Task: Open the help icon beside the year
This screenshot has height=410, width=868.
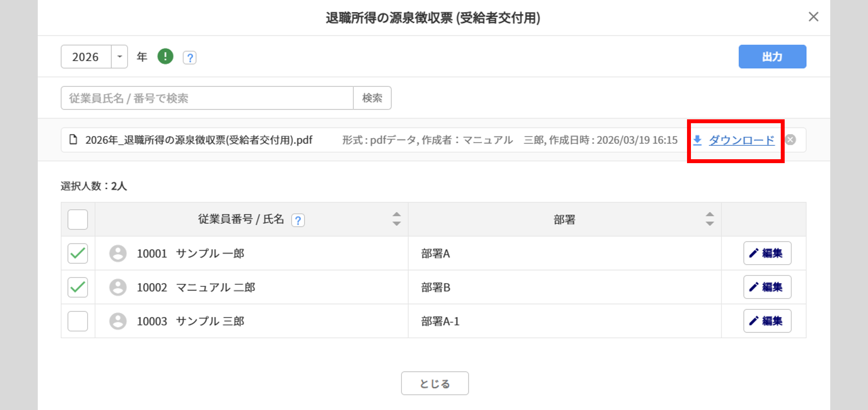Action: click(x=190, y=57)
